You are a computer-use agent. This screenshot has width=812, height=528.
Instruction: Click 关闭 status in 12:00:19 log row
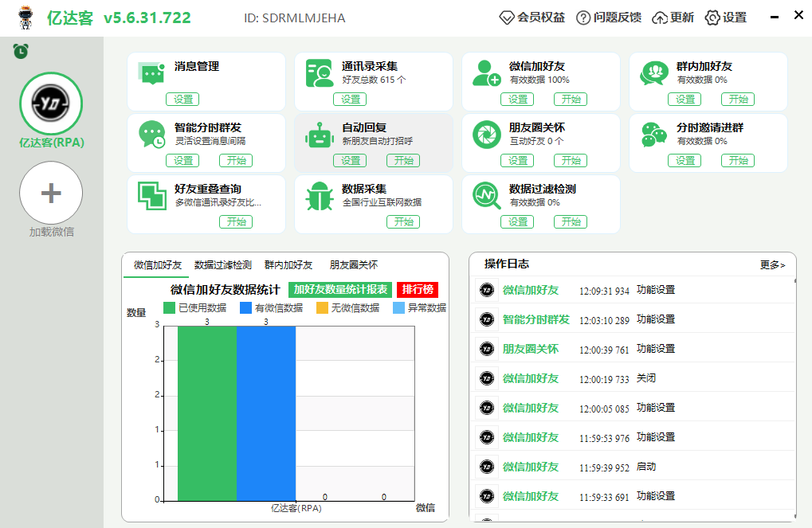645,378
